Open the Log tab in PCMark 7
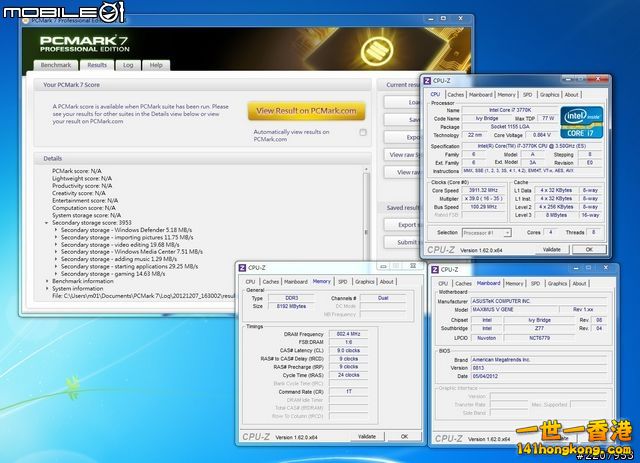This screenshot has width=640, height=463. point(128,65)
